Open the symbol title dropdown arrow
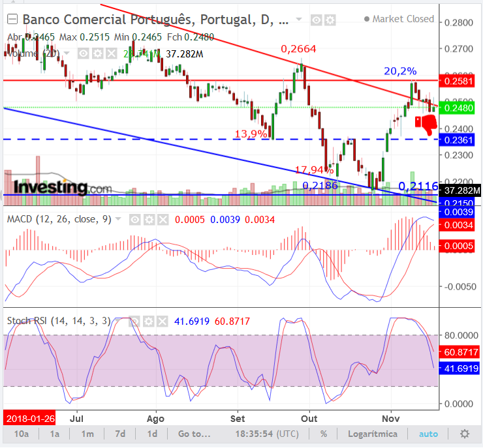The image size is (483, 448). 298,20
